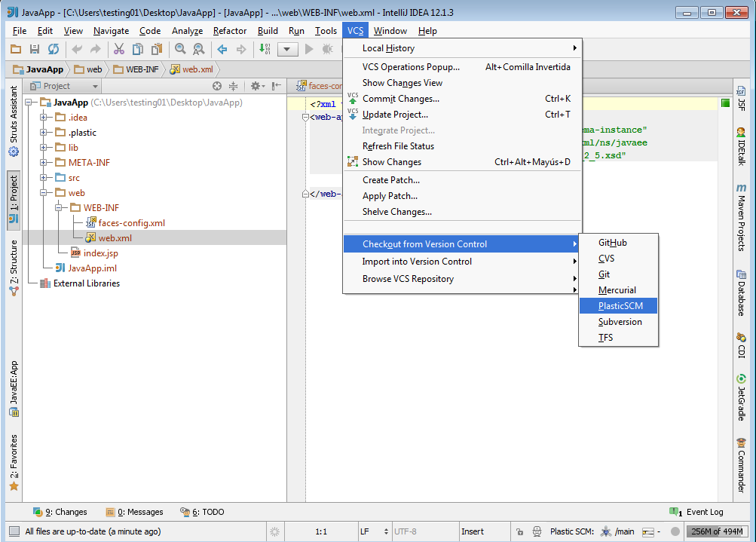The image size is (756, 542).
Task: Click the green inspection status square
Action: coord(725,103)
